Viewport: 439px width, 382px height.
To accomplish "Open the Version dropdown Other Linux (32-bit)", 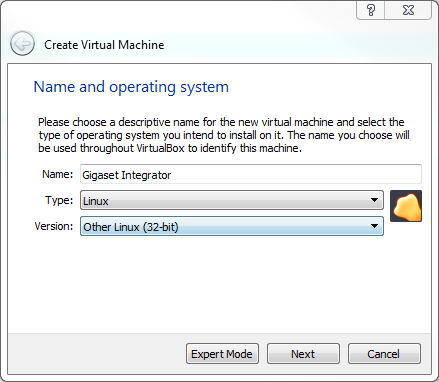I will pos(232,226).
